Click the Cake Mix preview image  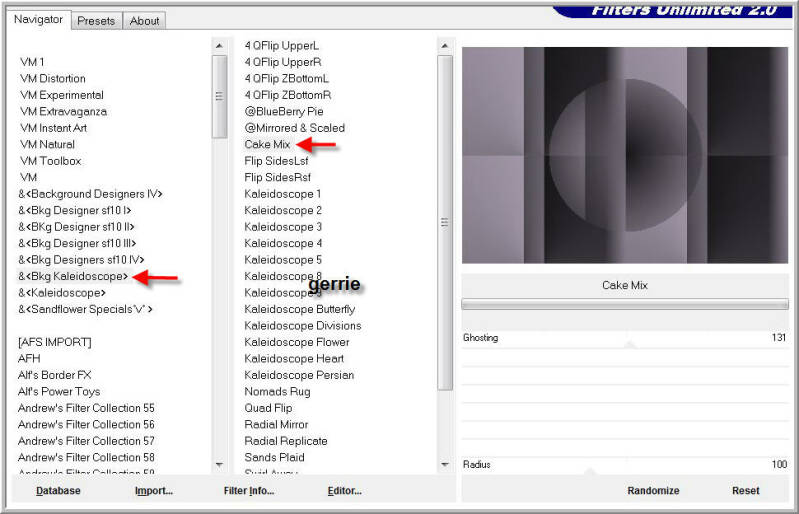tap(625, 155)
